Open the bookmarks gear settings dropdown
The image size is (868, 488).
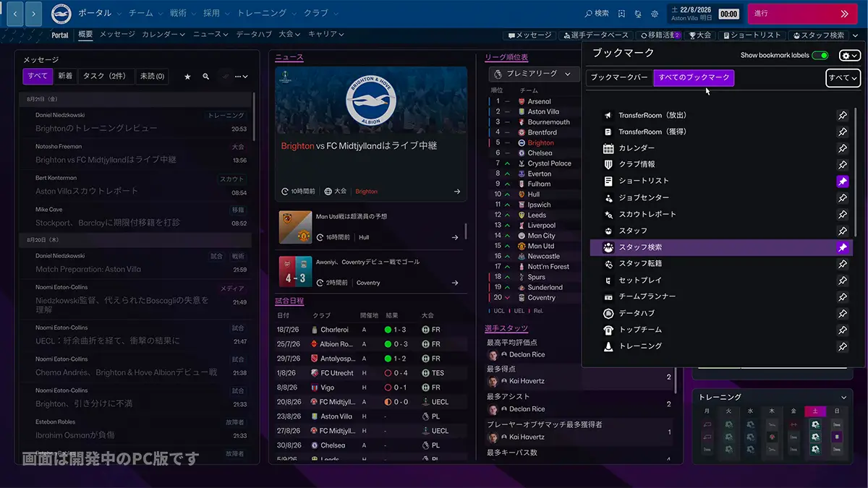pos(849,56)
